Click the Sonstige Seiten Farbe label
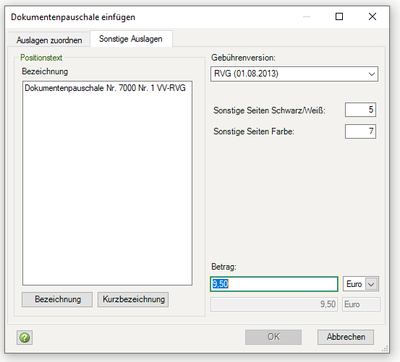This screenshot has height=362, width=400. (x=254, y=132)
